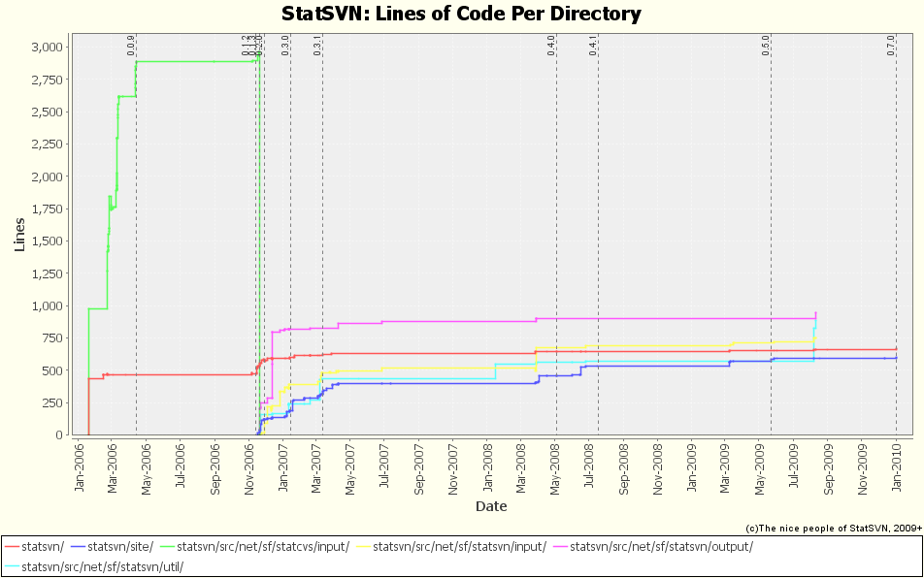The image size is (924, 578).
Task: Click the 2,000 y-axis tick label
Action: 47,177
